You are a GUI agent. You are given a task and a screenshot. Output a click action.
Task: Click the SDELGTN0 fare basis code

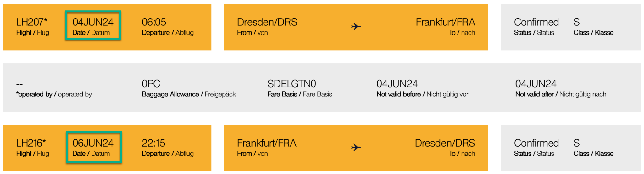[x=291, y=84]
